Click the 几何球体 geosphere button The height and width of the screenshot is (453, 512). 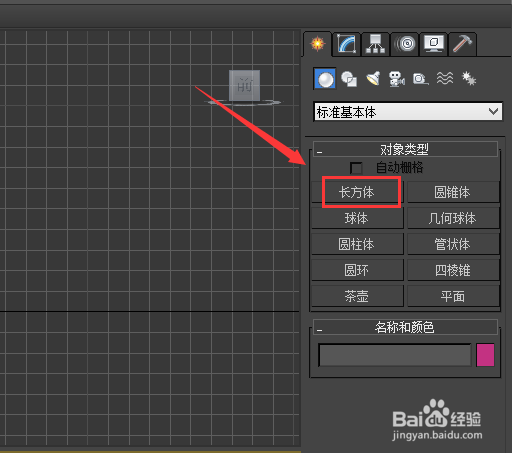click(453, 218)
